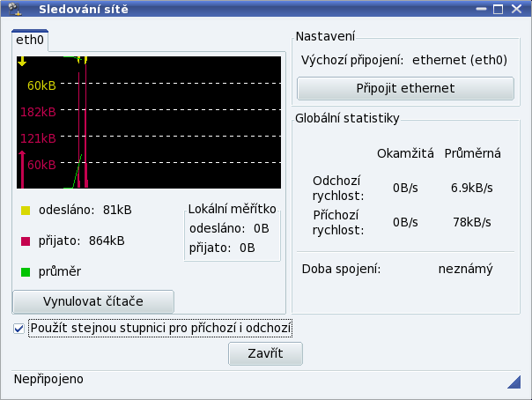Click the 121kB graph scale label

click(x=38, y=138)
